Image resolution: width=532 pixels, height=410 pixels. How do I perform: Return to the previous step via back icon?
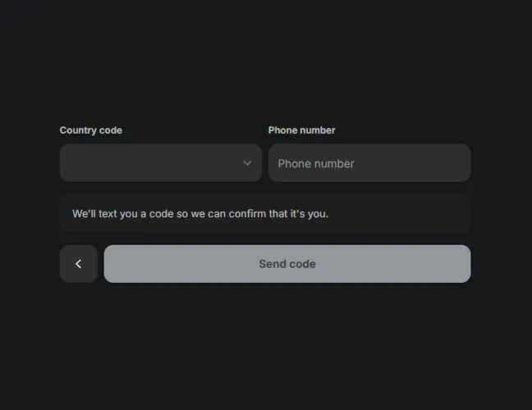point(79,264)
